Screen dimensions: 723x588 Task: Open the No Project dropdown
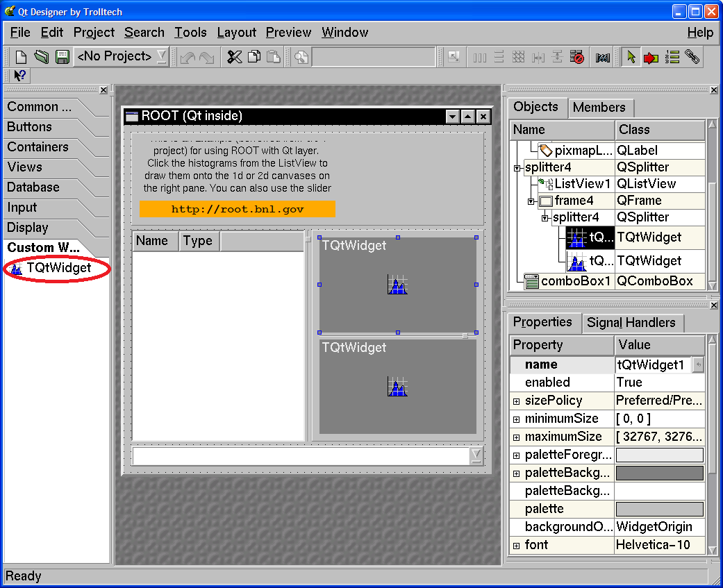click(x=161, y=56)
